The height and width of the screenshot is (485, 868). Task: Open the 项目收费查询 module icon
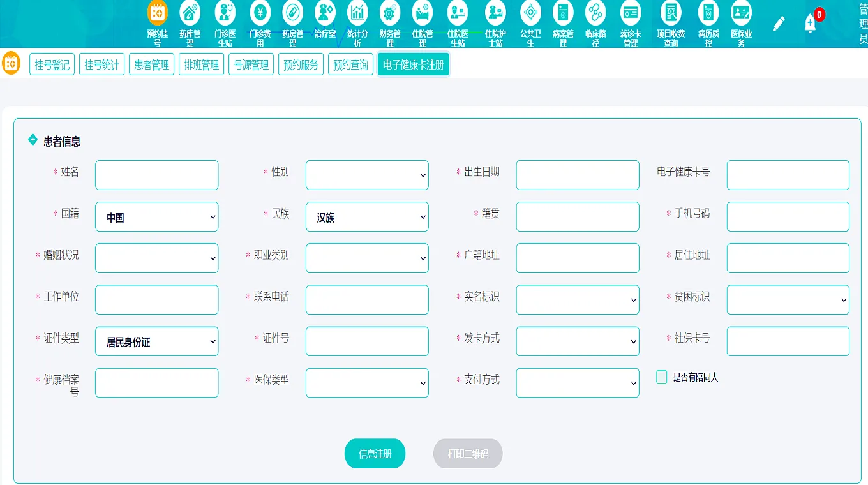click(x=671, y=13)
